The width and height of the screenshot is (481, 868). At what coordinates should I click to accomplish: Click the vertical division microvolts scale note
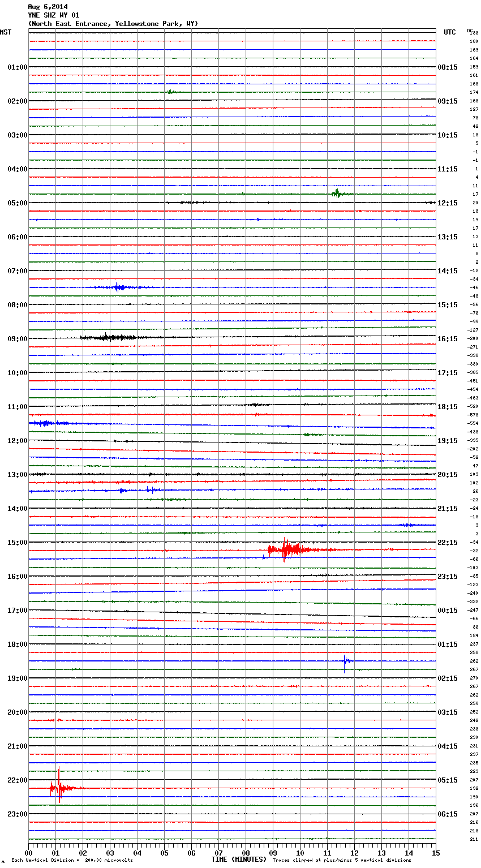pyautogui.click(x=72, y=861)
